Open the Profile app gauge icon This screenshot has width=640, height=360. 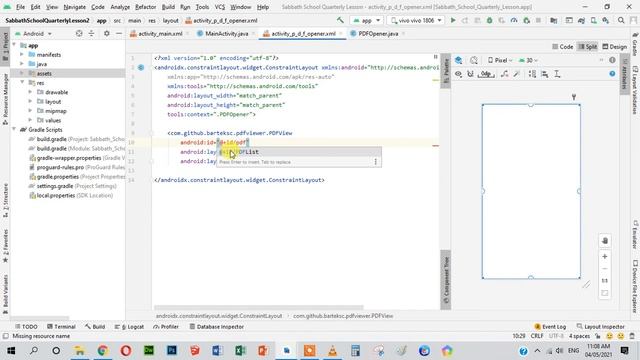click(514, 20)
